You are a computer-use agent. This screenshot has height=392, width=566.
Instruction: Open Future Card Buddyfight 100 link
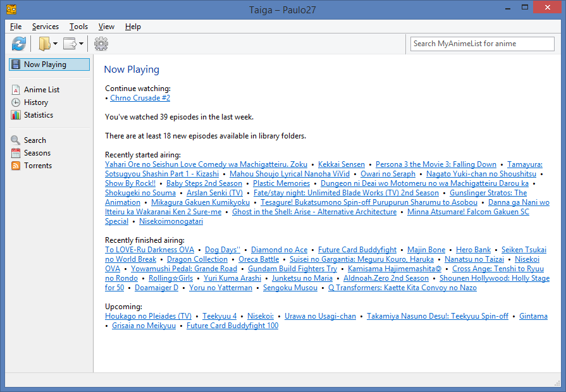(233, 325)
